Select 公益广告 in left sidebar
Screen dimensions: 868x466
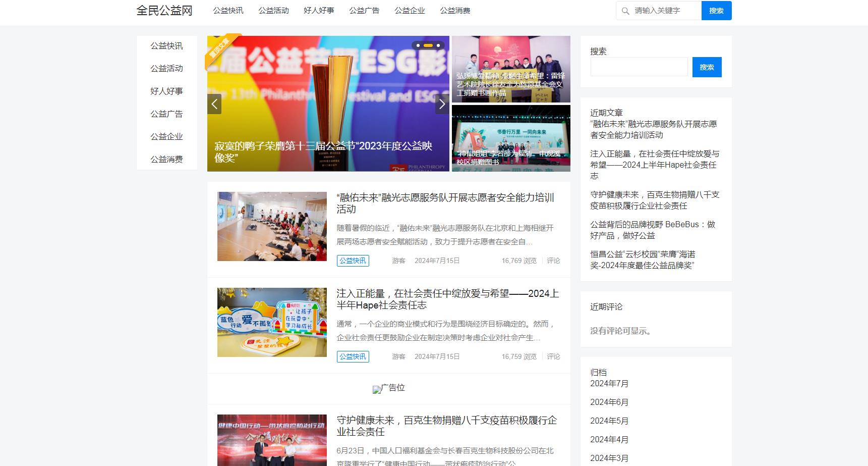[166, 114]
